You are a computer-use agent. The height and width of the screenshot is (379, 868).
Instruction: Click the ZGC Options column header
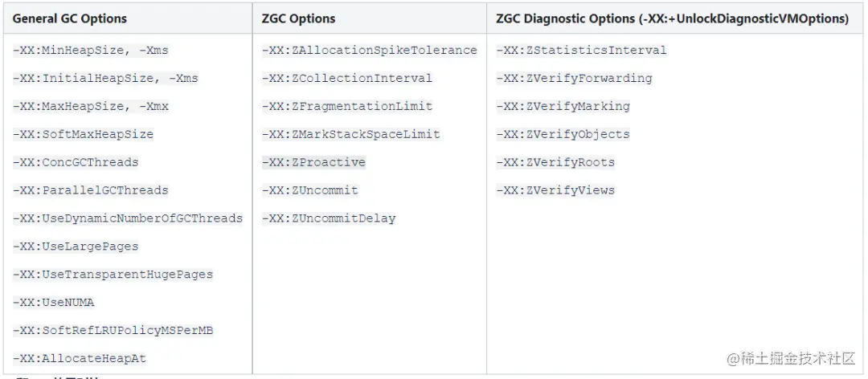[x=298, y=18]
